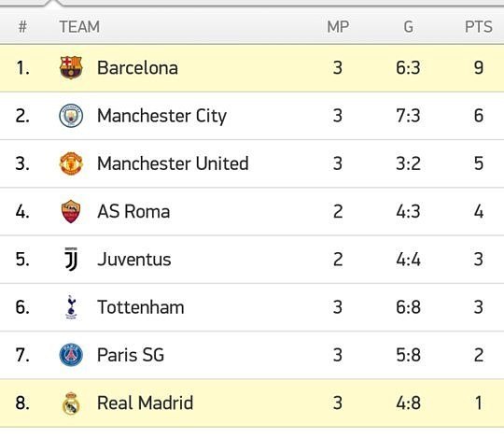
Task: Open the Barcelona team link
Action: pos(137,68)
